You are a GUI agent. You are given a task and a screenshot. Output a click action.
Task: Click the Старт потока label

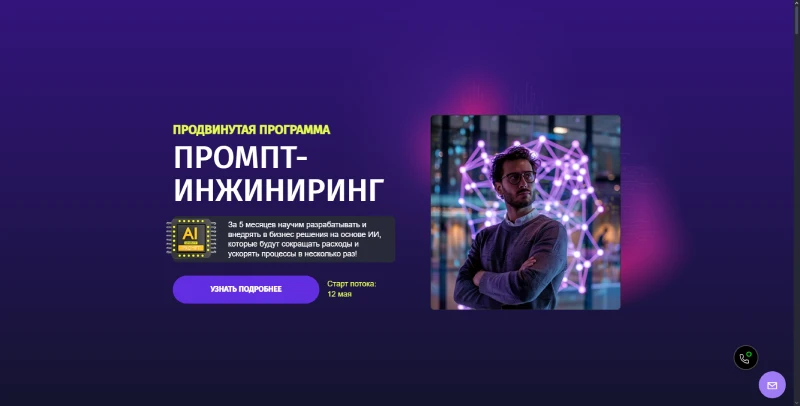pos(352,284)
